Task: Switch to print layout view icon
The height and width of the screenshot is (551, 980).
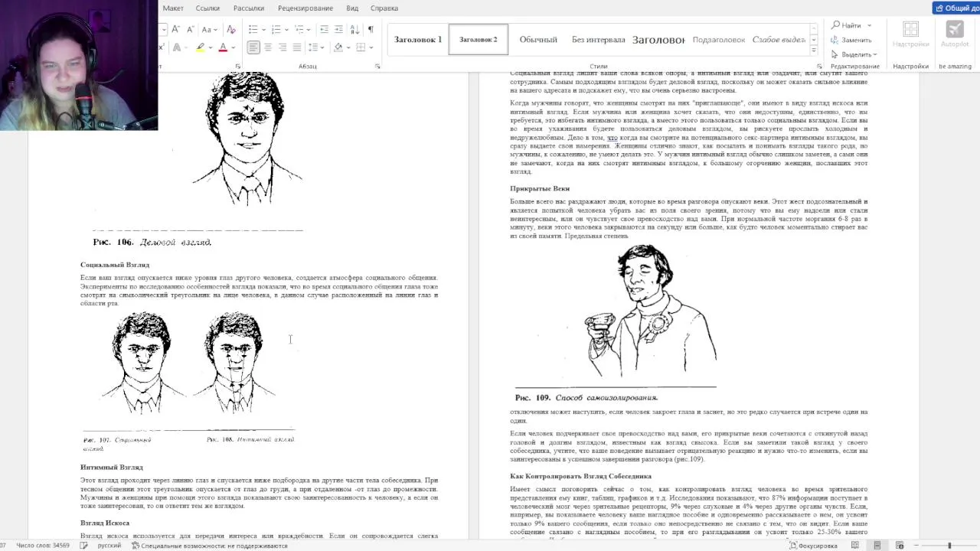Action: [x=877, y=546]
